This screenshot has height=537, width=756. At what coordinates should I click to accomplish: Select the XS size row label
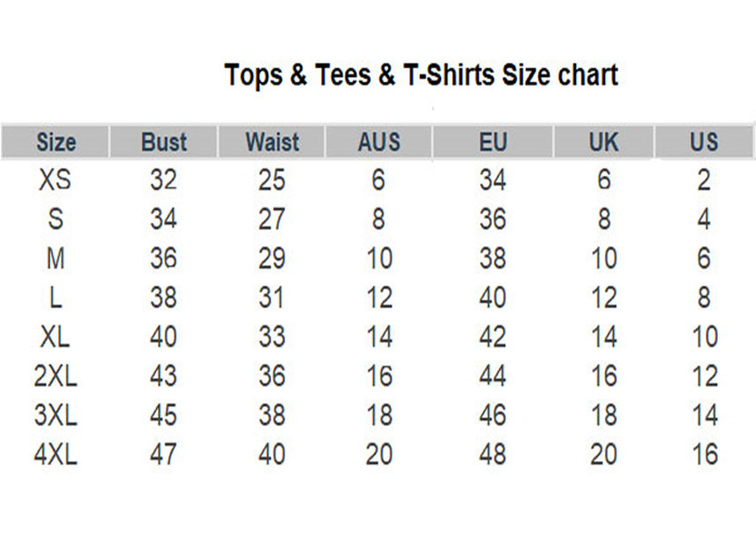55,180
